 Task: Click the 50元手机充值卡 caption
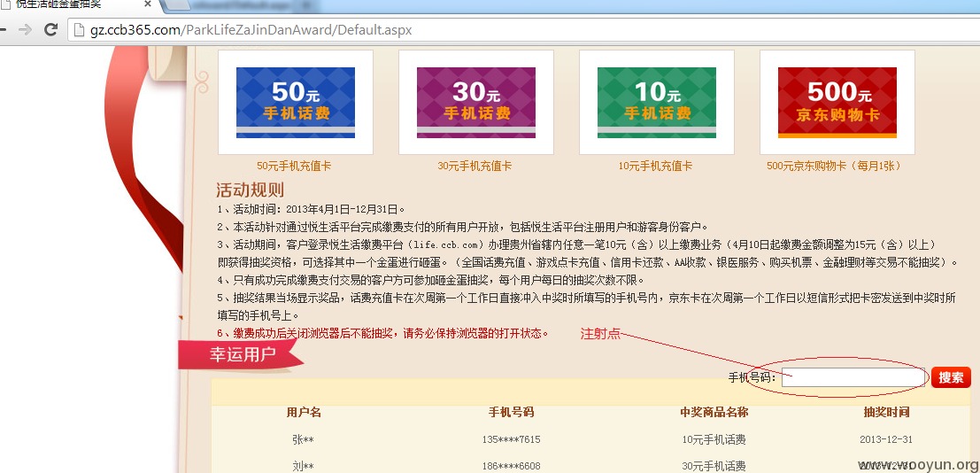(294, 166)
